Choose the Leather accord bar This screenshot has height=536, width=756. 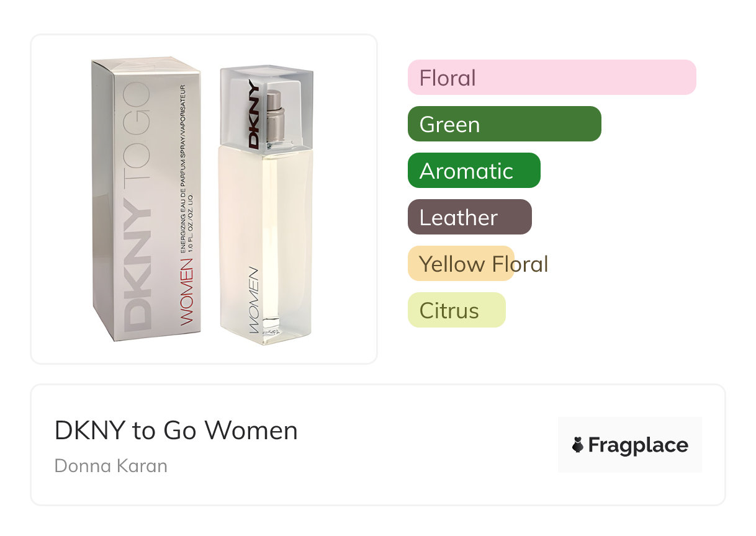click(x=469, y=217)
